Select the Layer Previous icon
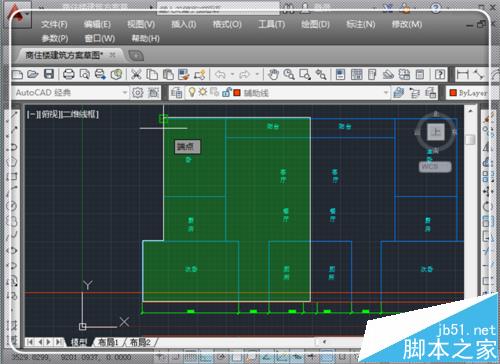The height and width of the screenshot is (364, 500). (x=415, y=93)
